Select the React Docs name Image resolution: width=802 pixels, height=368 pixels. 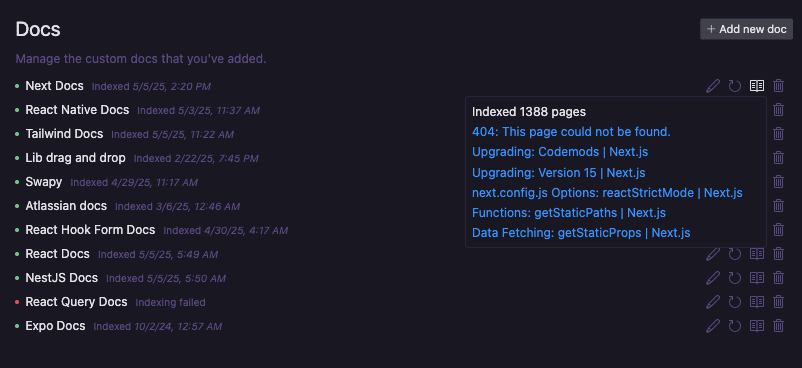(x=58, y=254)
